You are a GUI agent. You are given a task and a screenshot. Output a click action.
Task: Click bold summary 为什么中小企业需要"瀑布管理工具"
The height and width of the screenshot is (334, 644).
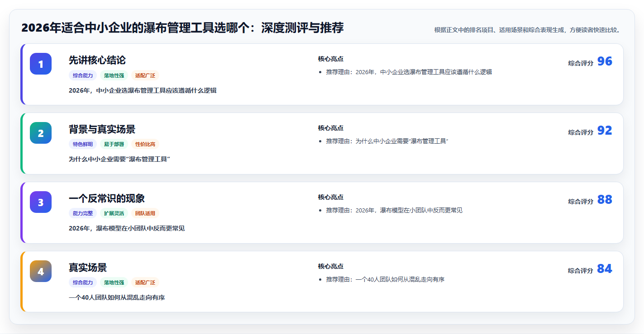click(119, 159)
